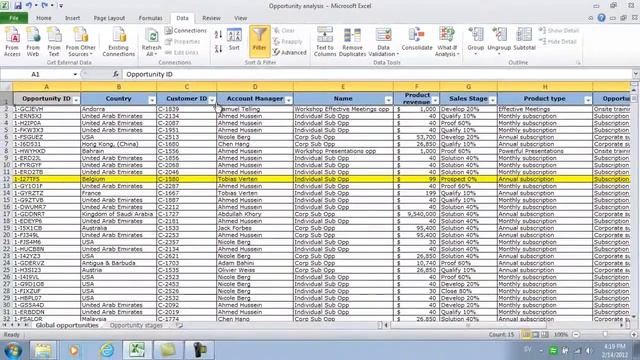Click inside the formula bar
Image resolution: width=640 pixels, height=360 pixels.
click(377, 74)
